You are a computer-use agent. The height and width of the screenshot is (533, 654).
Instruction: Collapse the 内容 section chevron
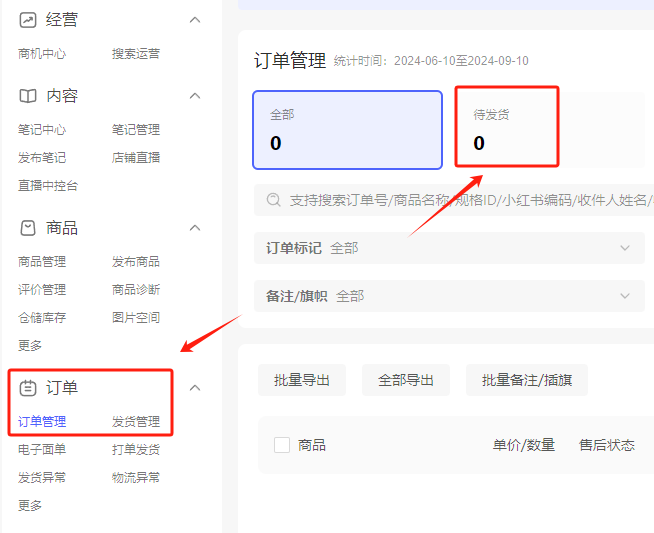195,96
